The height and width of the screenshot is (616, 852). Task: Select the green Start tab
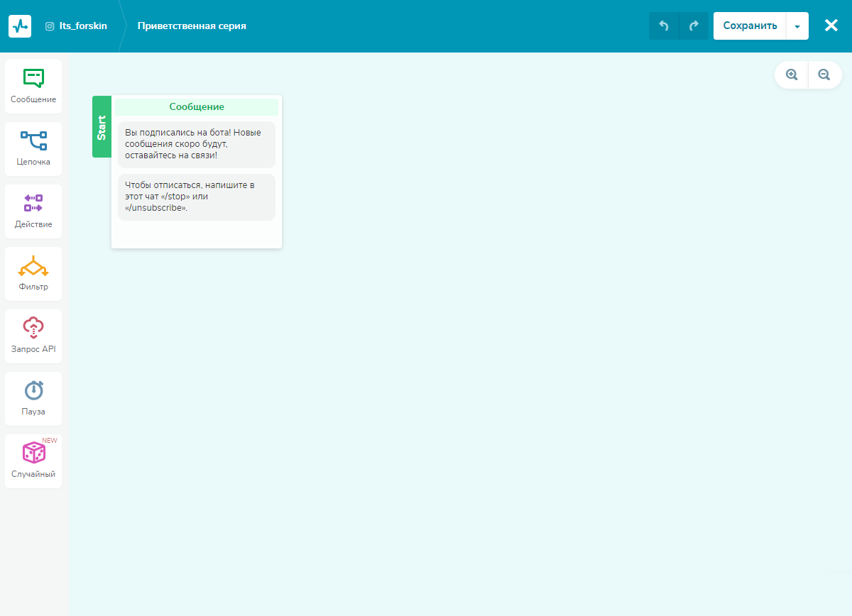(102, 126)
